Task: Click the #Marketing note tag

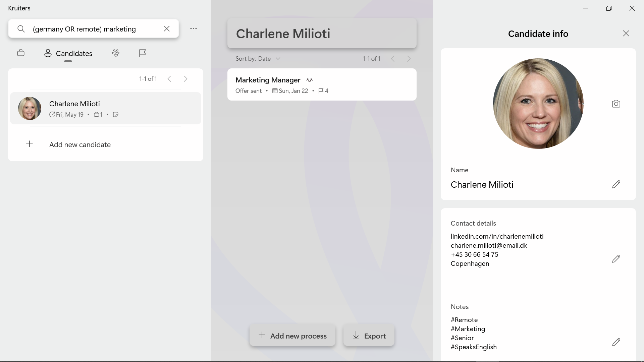Action: (468, 329)
